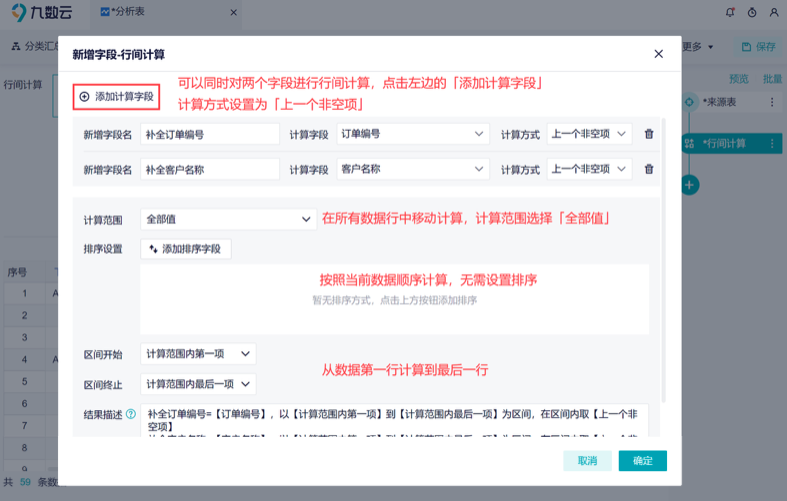Viewport: 787px width, 501px height.
Task: Open the 区间终止 dropdown
Action: pos(198,384)
